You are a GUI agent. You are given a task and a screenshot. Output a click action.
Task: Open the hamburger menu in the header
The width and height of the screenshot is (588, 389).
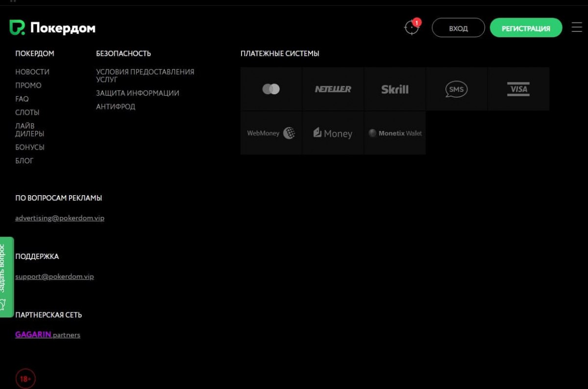pyautogui.click(x=577, y=27)
